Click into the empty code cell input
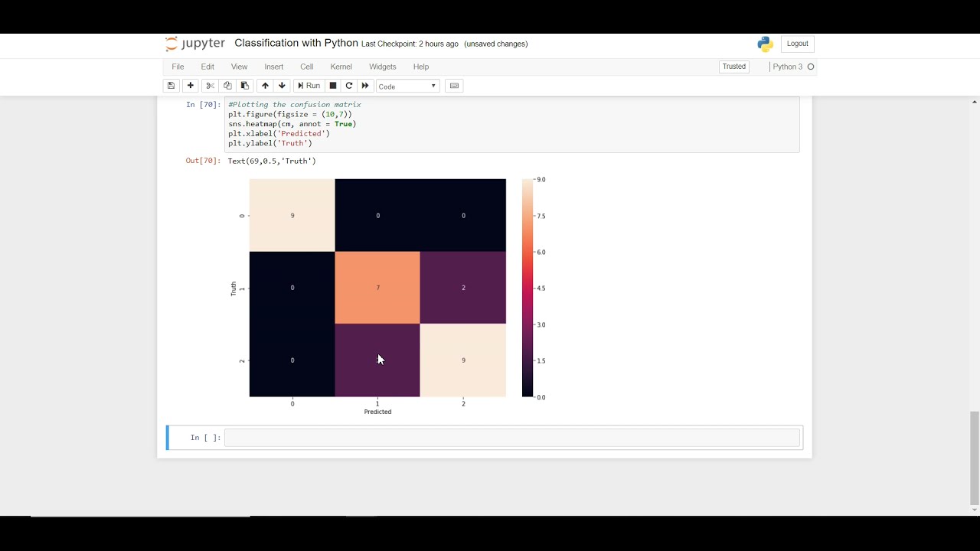Screen dimensions: 980x551 pyautogui.click(x=512, y=438)
